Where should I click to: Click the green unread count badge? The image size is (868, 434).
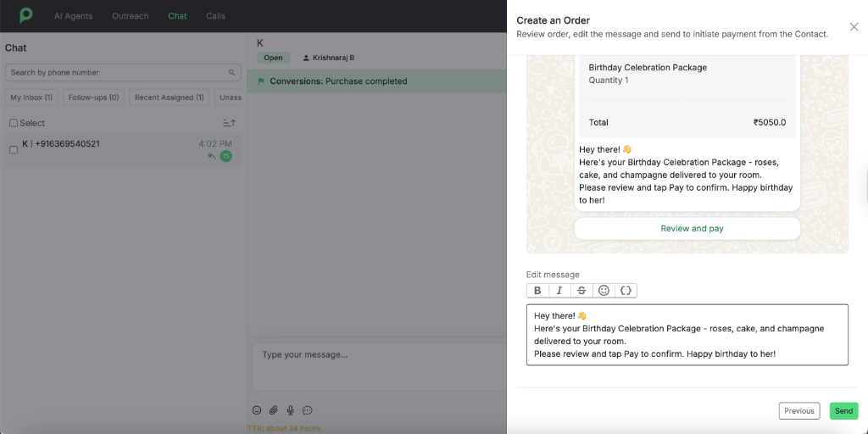click(225, 156)
